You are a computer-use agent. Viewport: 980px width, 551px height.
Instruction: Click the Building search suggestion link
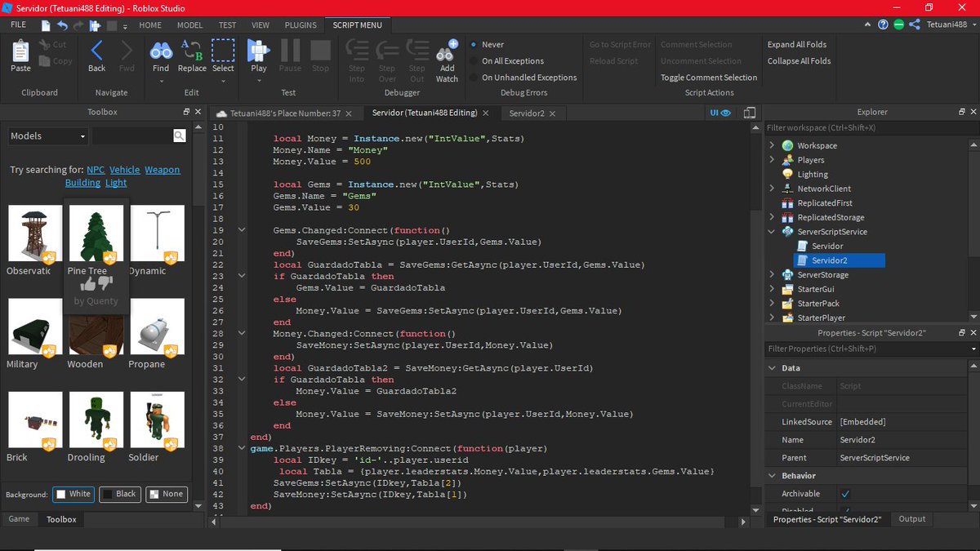[82, 183]
